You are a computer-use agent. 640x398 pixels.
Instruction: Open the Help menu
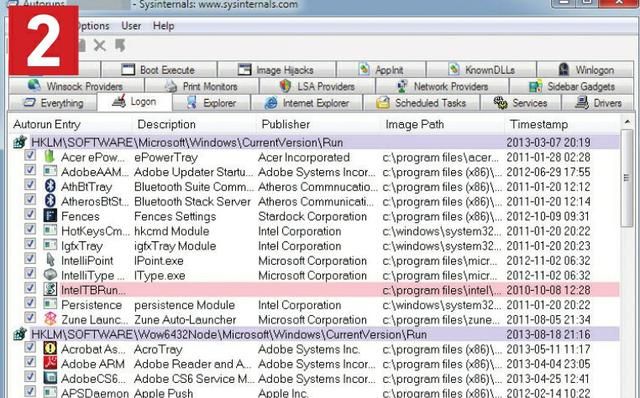163,26
